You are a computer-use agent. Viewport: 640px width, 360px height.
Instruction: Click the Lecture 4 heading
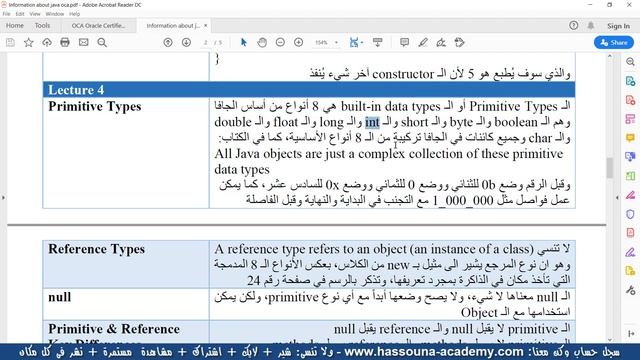click(76, 89)
